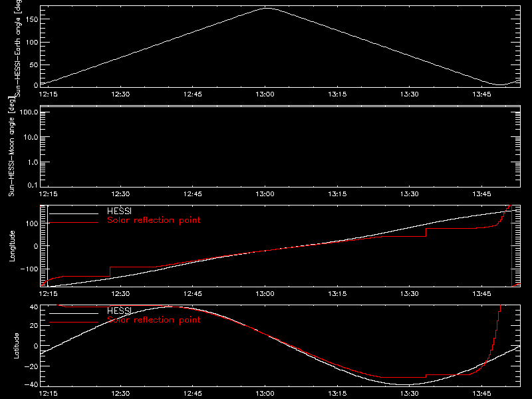
Task: Click the 20 tick on Latitude axis
Action: click(34, 326)
